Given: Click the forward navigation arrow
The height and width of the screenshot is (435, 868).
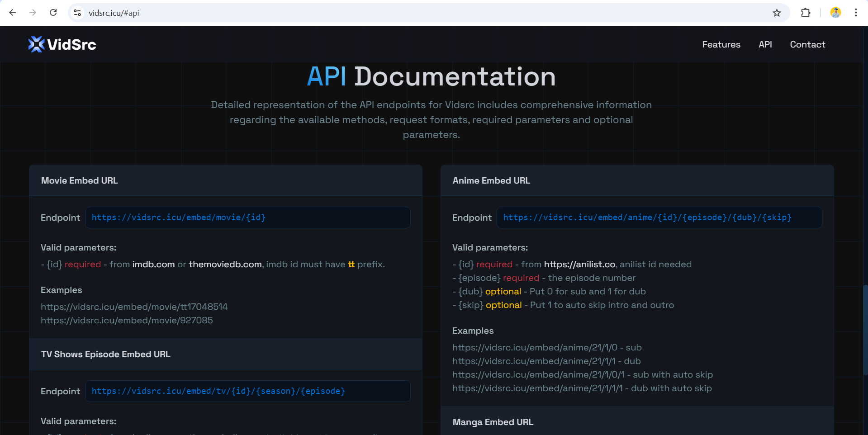Looking at the screenshot, I should click(x=33, y=13).
